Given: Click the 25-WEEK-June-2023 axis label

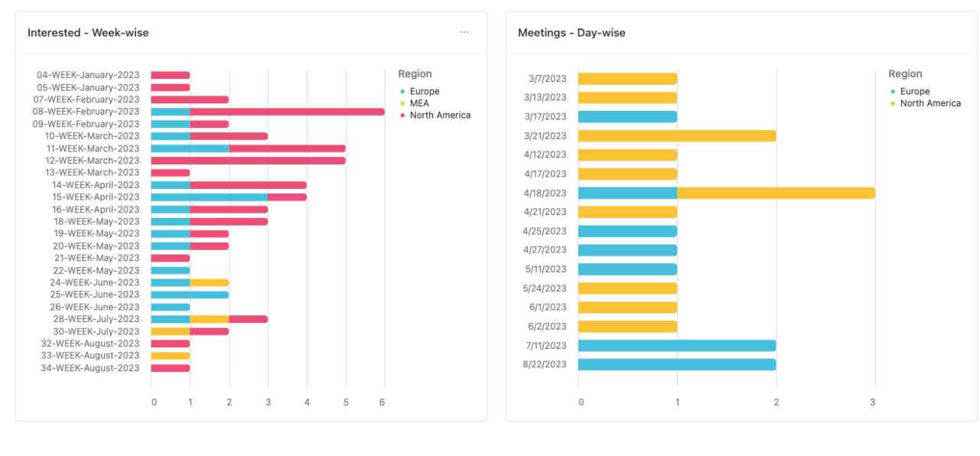Looking at the screenshot, I should pos(95,295).
